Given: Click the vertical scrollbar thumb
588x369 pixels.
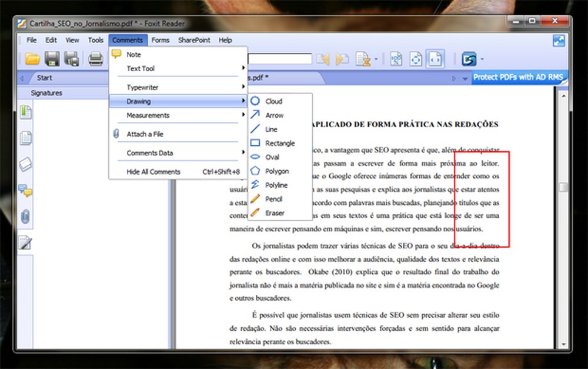Looking at the screenshot, I should coord(563,187).
